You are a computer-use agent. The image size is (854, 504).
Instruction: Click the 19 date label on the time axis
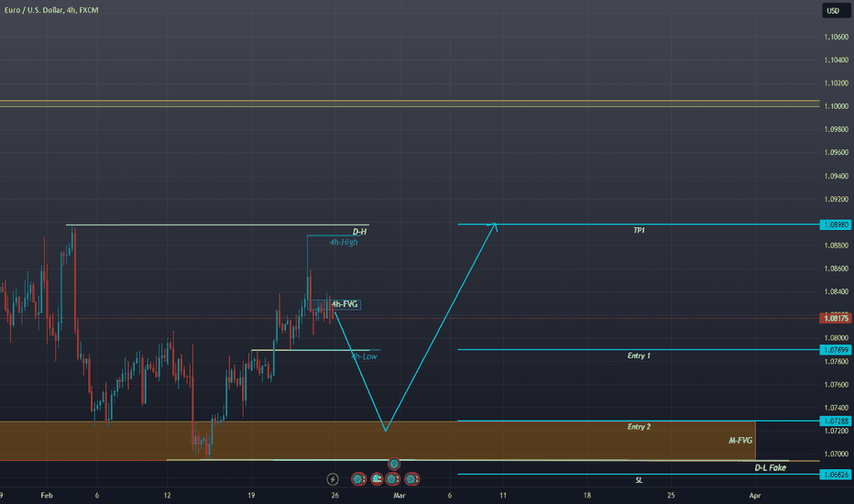pos(251,495)
